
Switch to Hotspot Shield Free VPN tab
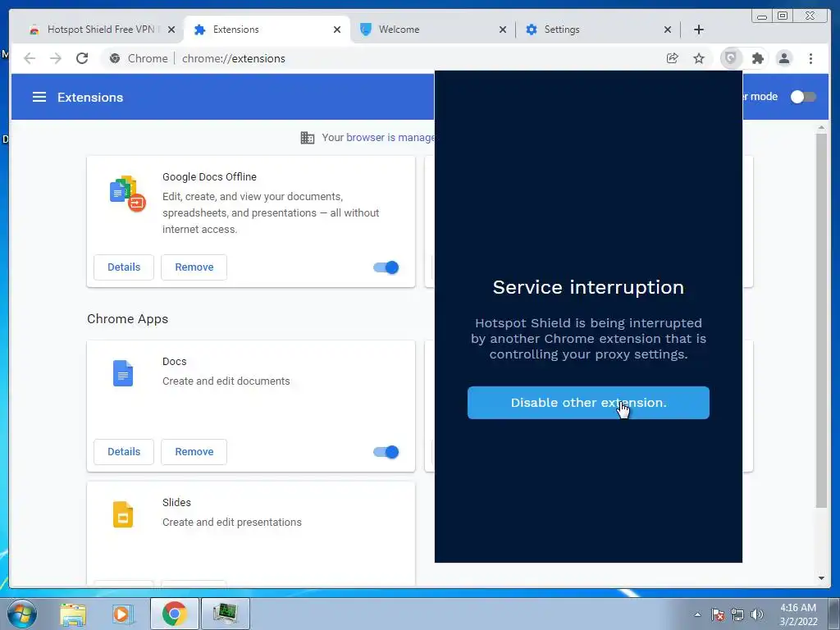(102, 30)
